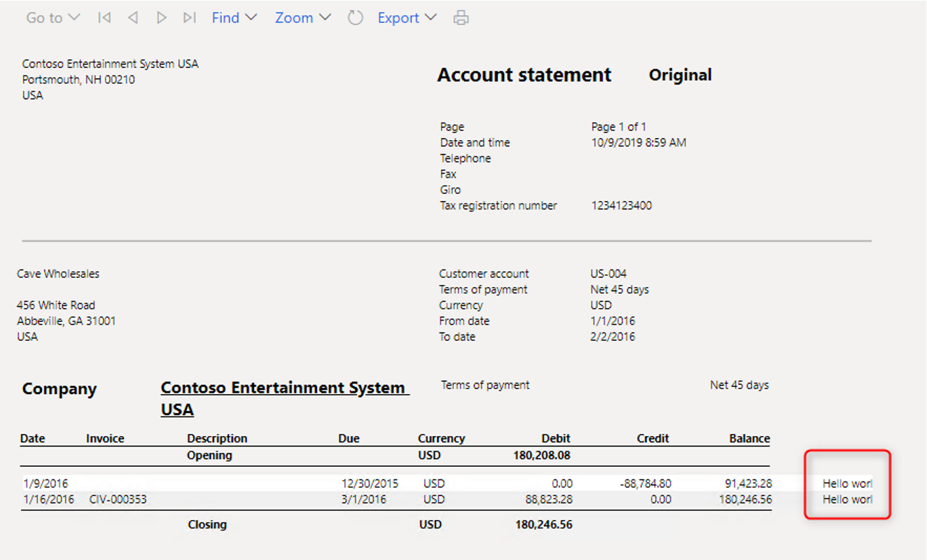The image size is (927, 560).
Task: Click Net 45 days beside Customer account block
Action: tap(620, 290)
